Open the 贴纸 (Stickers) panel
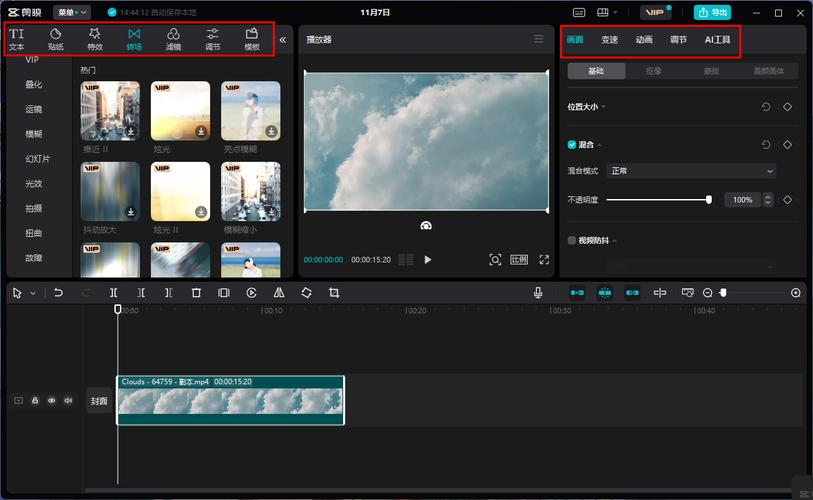 [x=56, y=39]
